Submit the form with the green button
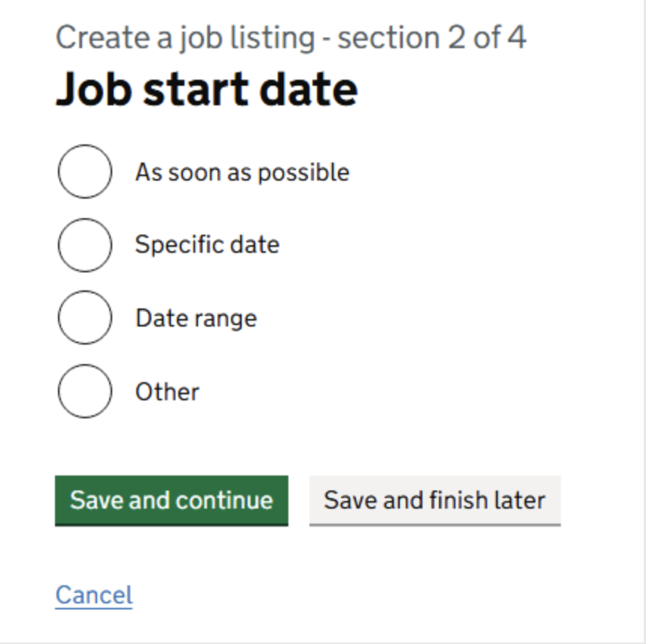Screen dimensions: 646x644 click(x=171, y=500)
